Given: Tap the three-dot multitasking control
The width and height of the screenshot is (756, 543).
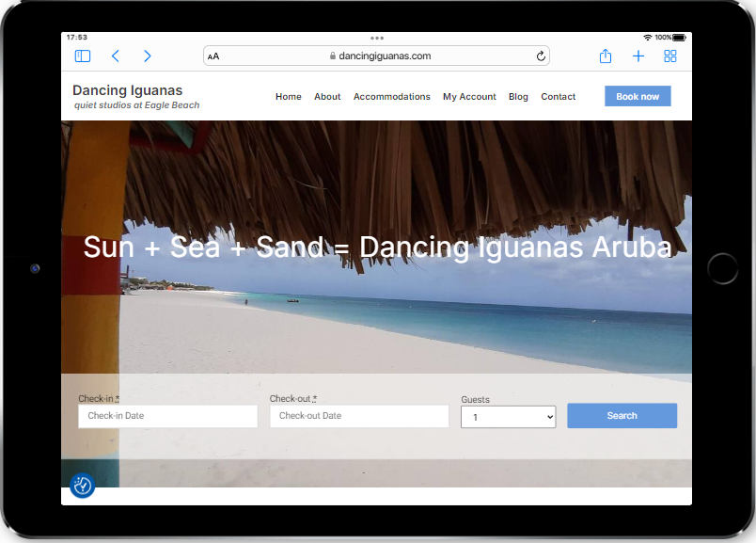Looking at the screenshot, I should pos(377,38).
